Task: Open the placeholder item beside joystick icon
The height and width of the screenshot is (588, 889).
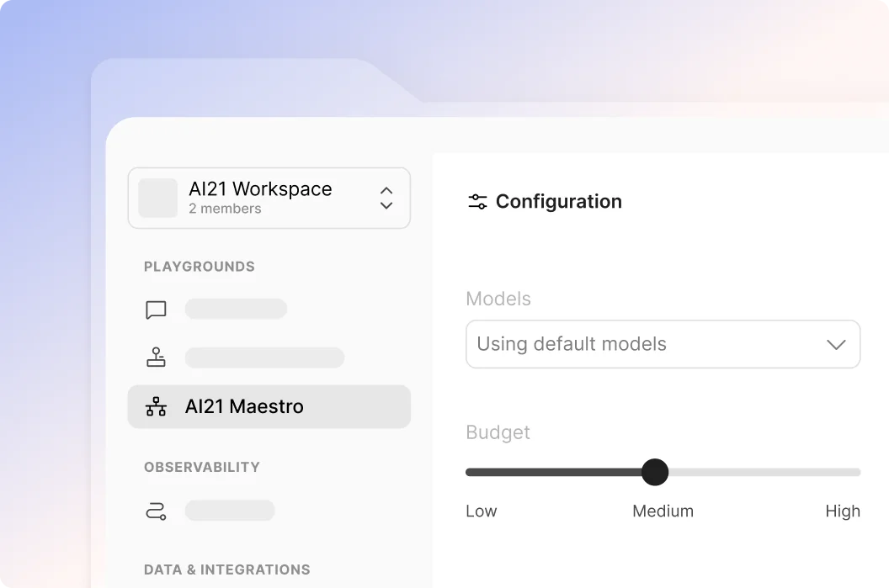Action: [265, 358]
